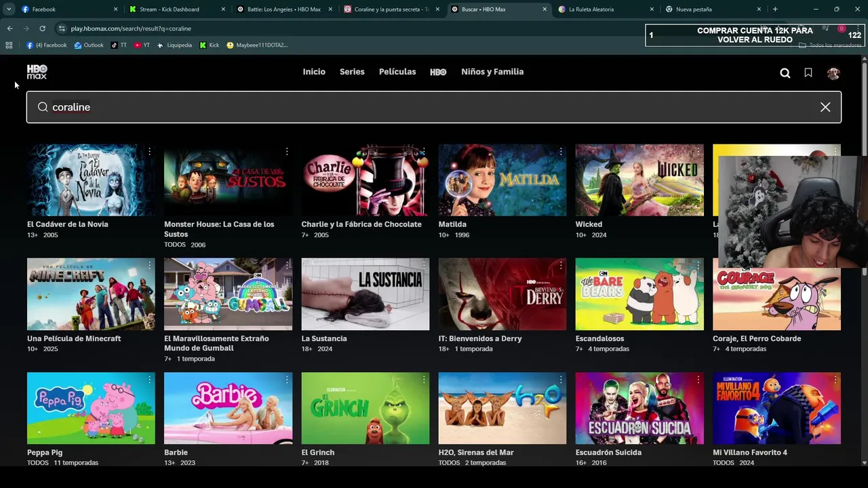Viewport: 868px width, 488px height.
Task: Open options menu for Mi Villano Favorito 4
Action: [835, 380]
